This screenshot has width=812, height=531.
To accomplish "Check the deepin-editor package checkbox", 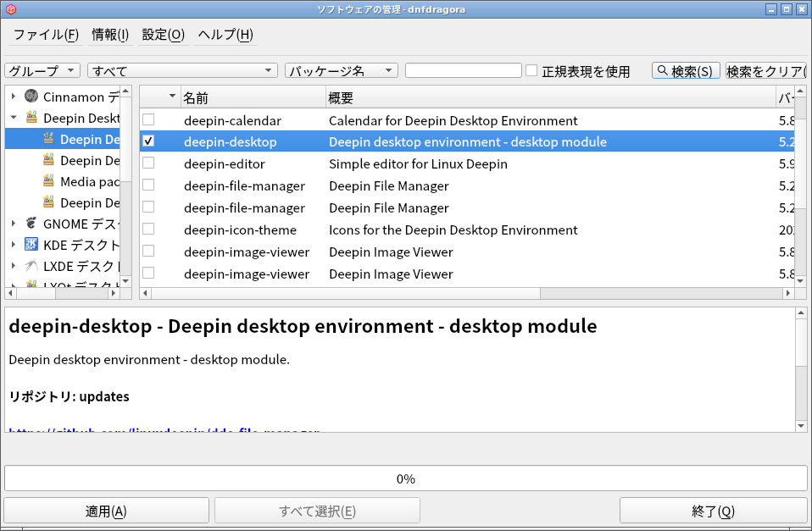I will click(x=148, y=163).
